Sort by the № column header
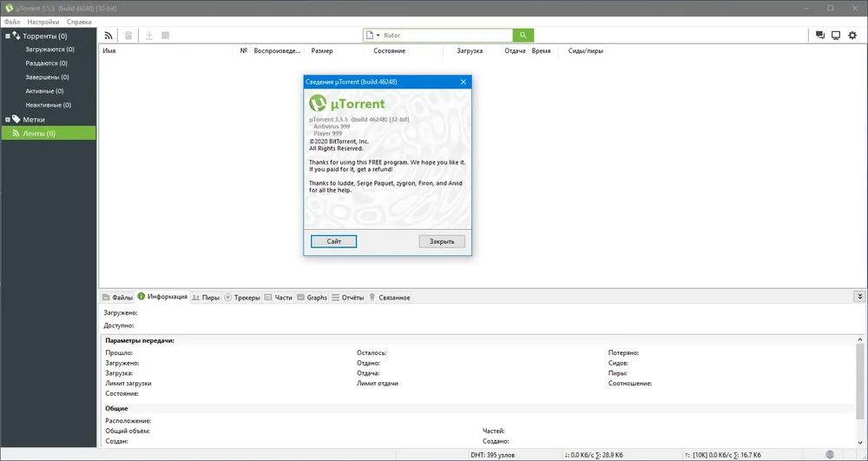 click(243, 51)
